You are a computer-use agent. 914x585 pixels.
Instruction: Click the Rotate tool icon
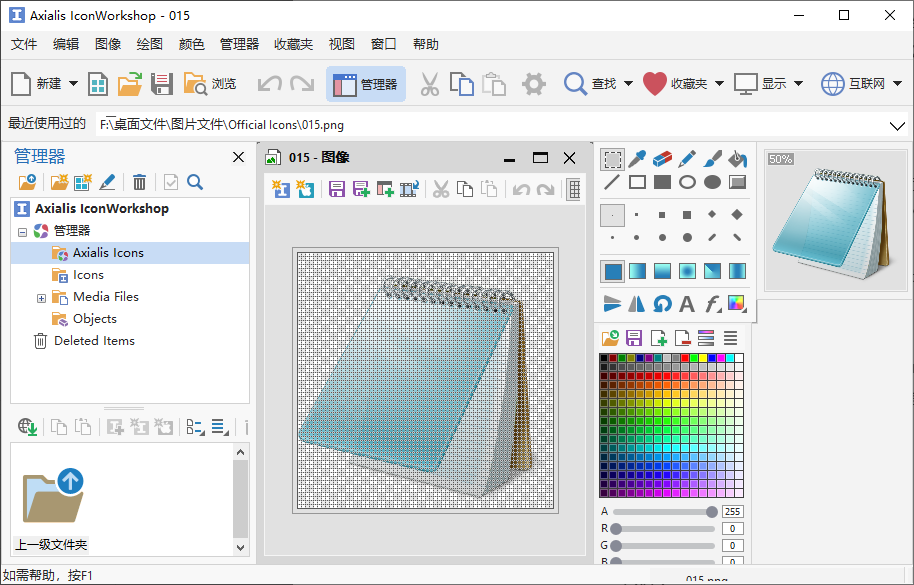coord(662,303)
